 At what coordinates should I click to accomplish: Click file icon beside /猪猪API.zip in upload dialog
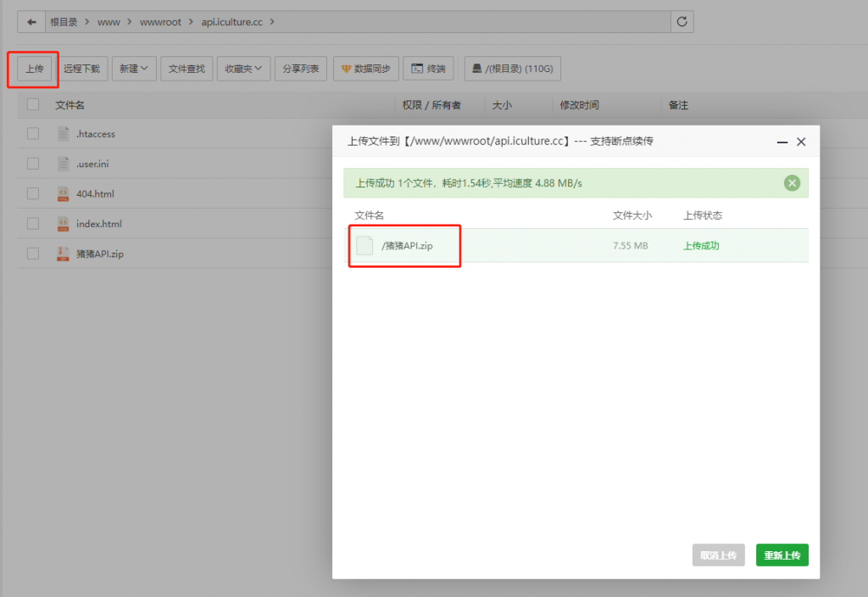tap(364, 245)
